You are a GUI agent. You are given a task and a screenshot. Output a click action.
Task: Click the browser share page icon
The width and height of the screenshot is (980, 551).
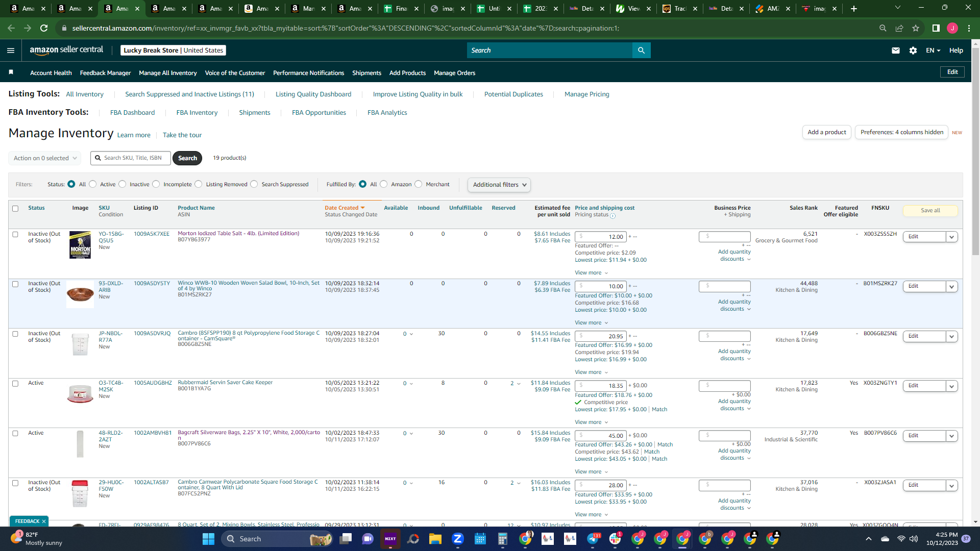[x=899, y=28]
